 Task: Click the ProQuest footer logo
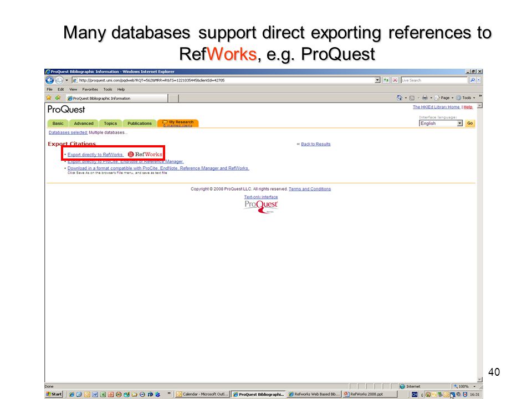pyautogui.click(x=261, y=206)
